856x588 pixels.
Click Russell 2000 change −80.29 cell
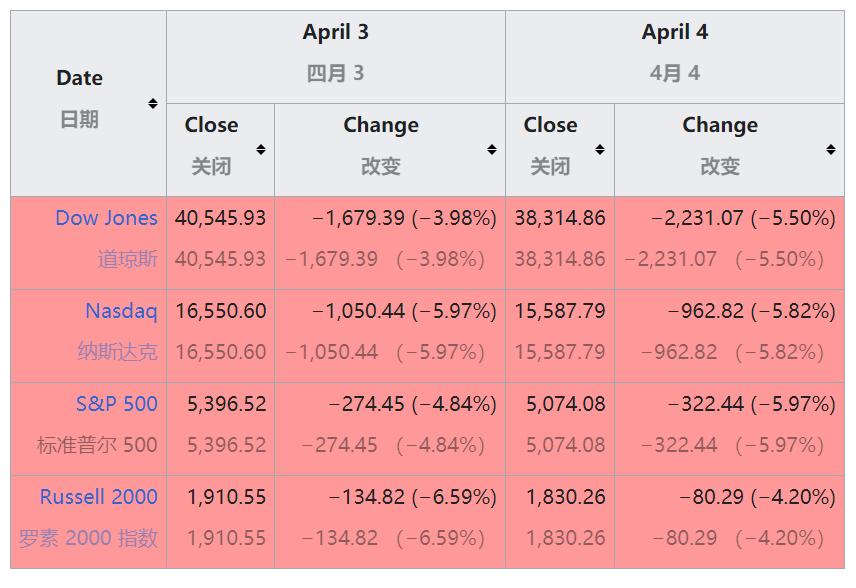pyautogui.click(x=729, y=521)
